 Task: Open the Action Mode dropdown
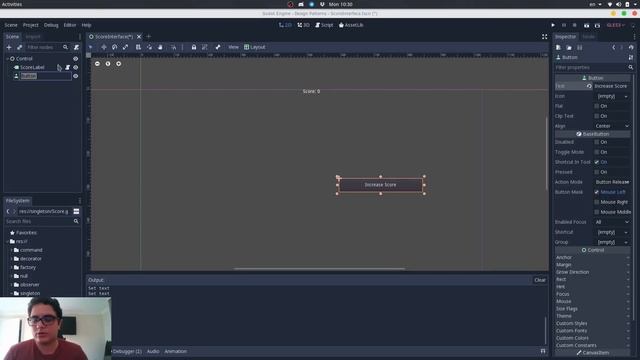[x=612, y=182]
